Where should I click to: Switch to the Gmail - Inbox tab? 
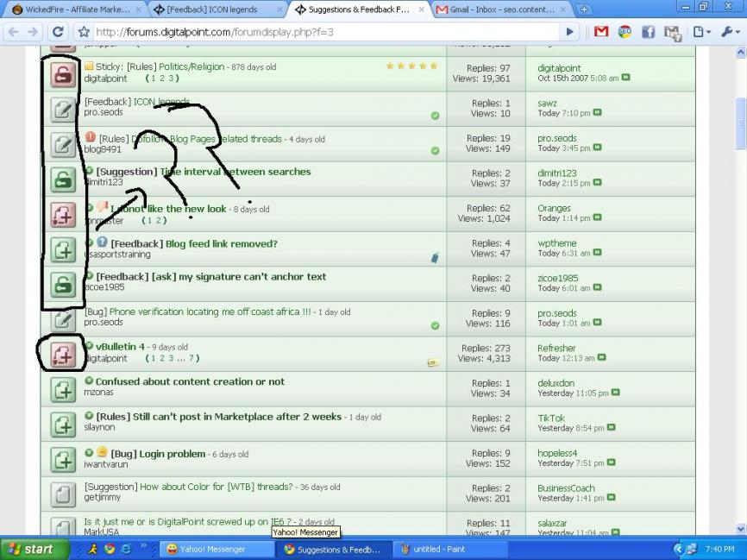point(502,9)
